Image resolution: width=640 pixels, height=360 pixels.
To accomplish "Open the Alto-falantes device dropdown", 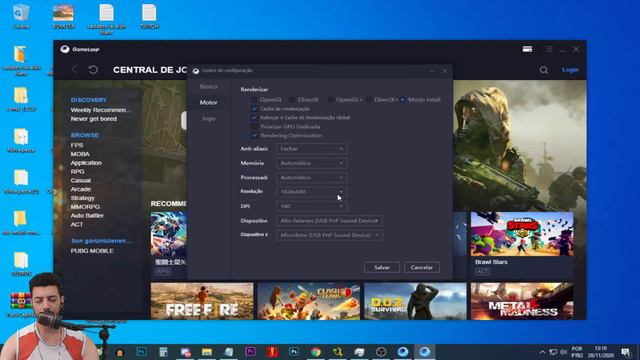I will pyautogui.click(x=329, y=221).
